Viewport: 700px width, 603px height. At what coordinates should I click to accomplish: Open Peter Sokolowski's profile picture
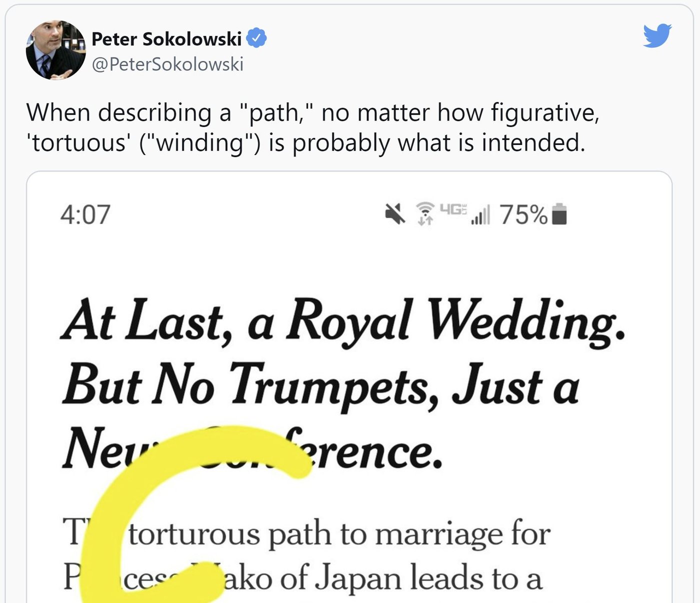point(56,50)
